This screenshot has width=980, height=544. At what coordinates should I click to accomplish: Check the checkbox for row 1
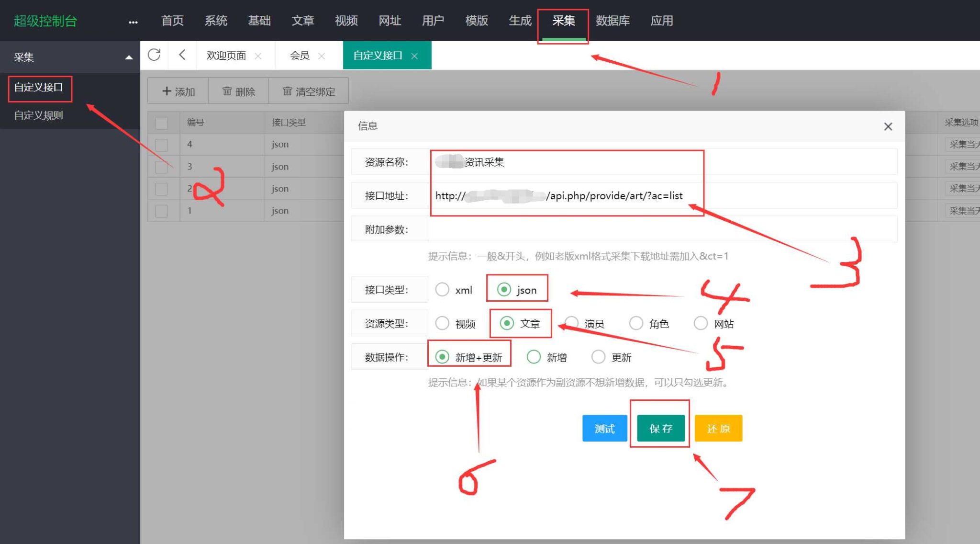click(x=161, y=211)
